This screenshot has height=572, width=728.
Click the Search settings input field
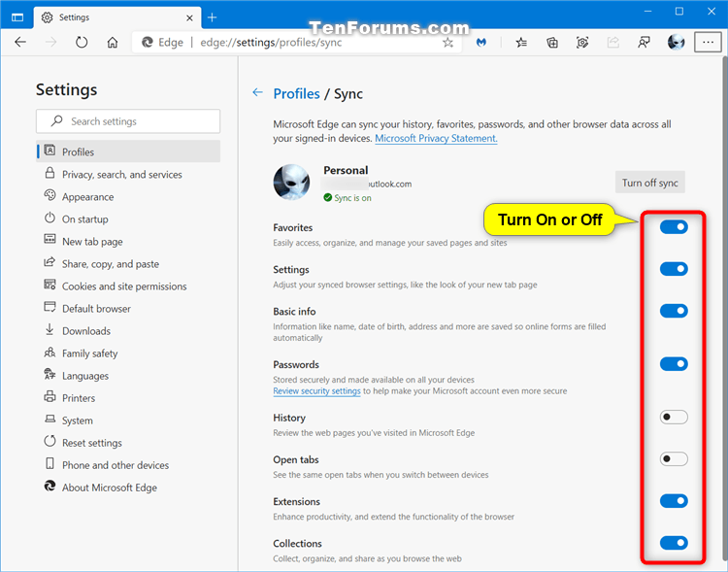tap(128, 121)
